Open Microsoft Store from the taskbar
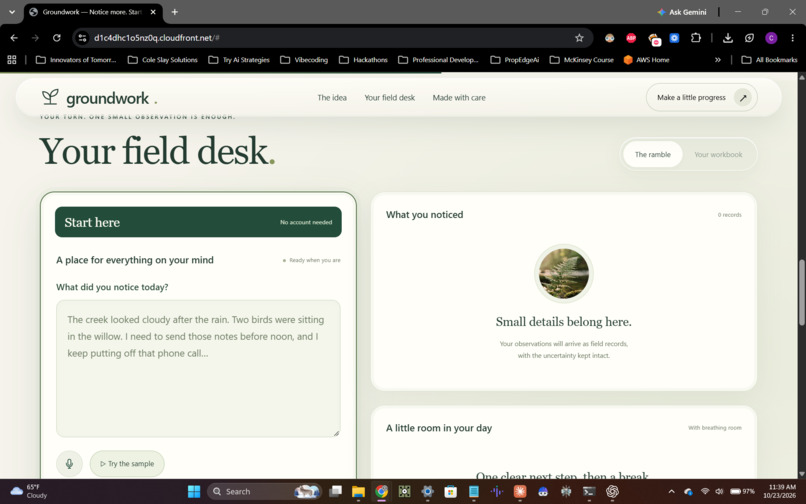The width and height of the screenshot is (806, 504). tap(450, 491)
